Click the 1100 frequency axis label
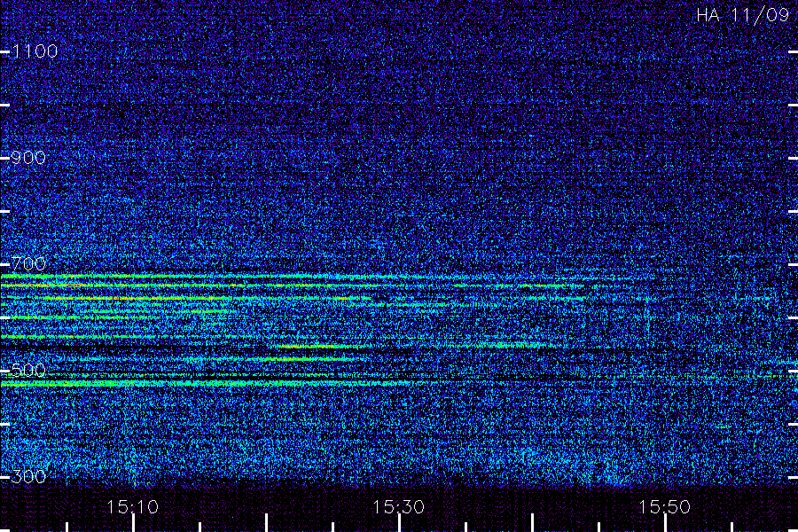The width and height of the screenshot is (798, 532). (35, 51)
